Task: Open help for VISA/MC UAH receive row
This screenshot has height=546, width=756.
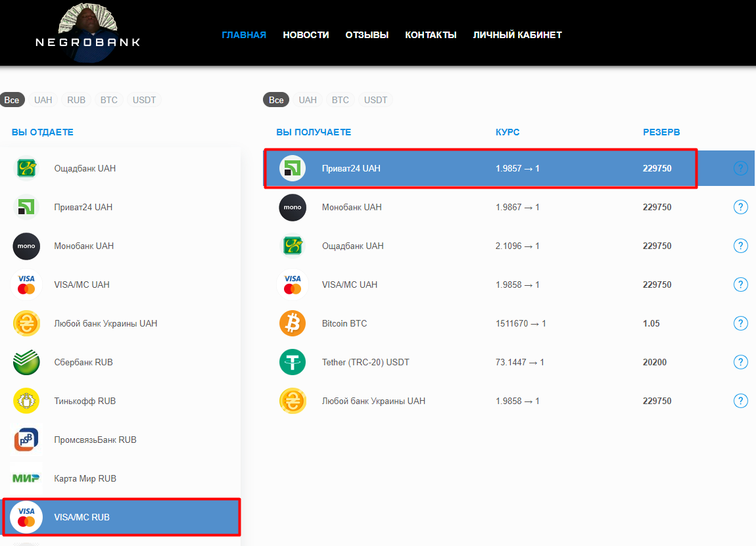Action: pos(741,284)
